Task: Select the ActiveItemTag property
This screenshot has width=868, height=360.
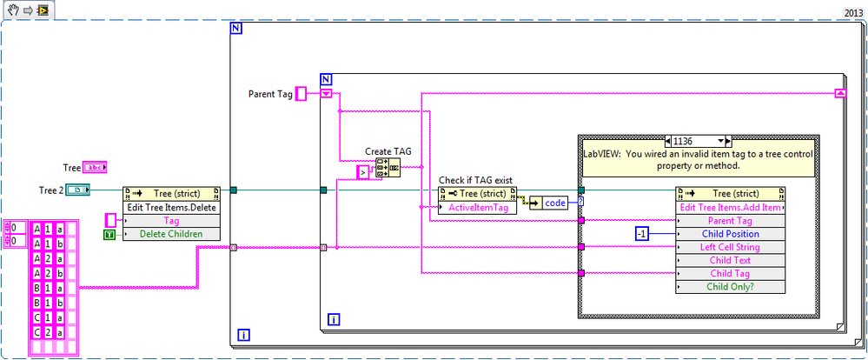Action: tap(477, 208)
